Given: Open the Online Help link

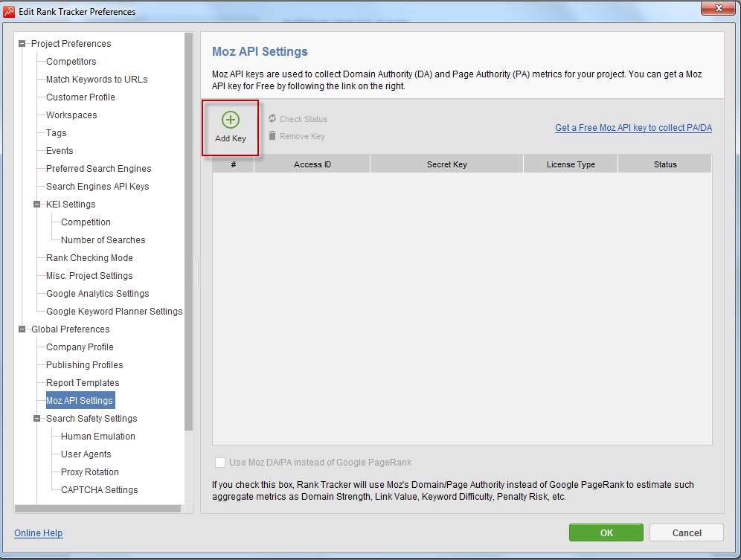Looking at the screenshot, I should coord(38,532).
